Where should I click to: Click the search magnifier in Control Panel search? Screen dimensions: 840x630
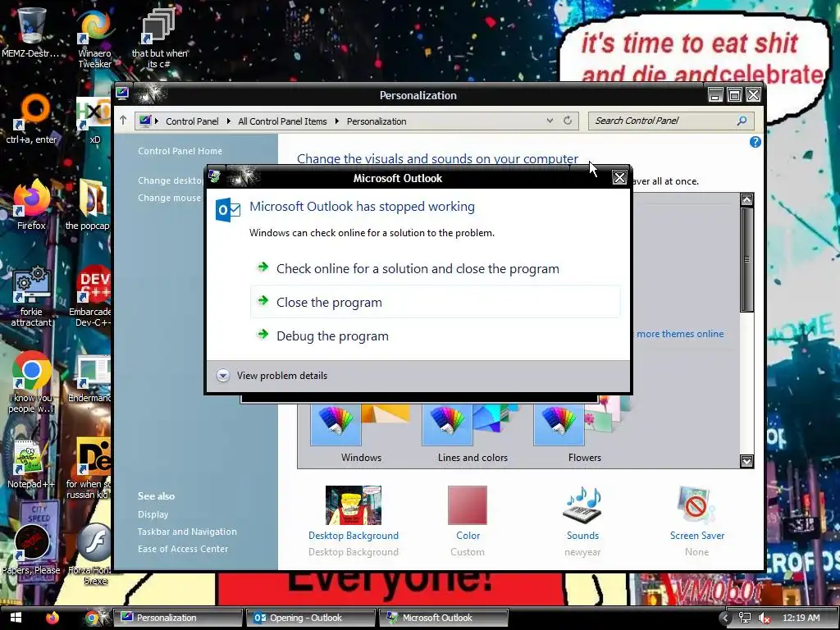[x=742, y=121]
